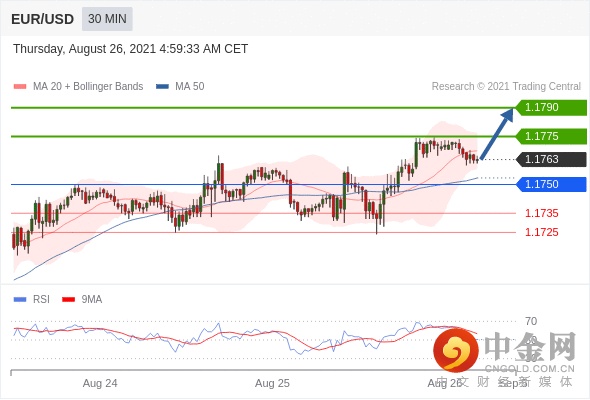Select the 1.1735 support level text
This screenshot has height=400, width=590.
click(x=541, y=213)
